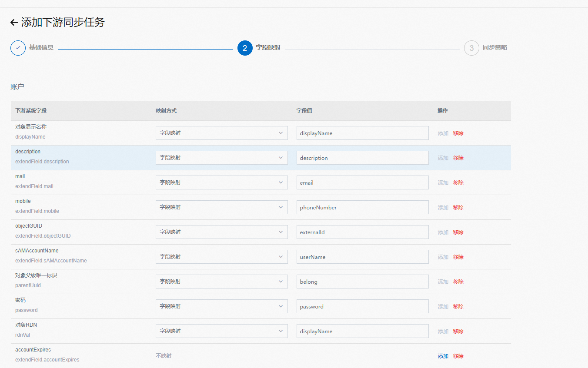
Task: Open mapping method dropdown for mail row
Action: point(221,182)
